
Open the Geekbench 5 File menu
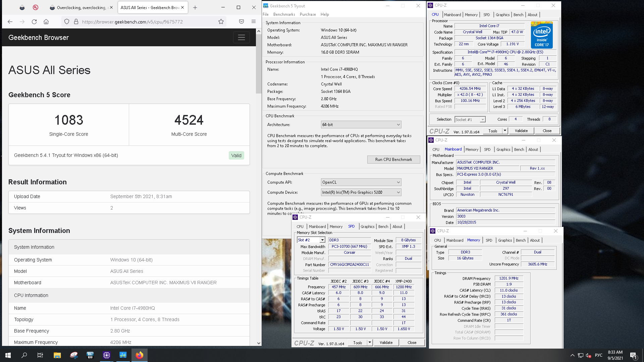(266, 14)
